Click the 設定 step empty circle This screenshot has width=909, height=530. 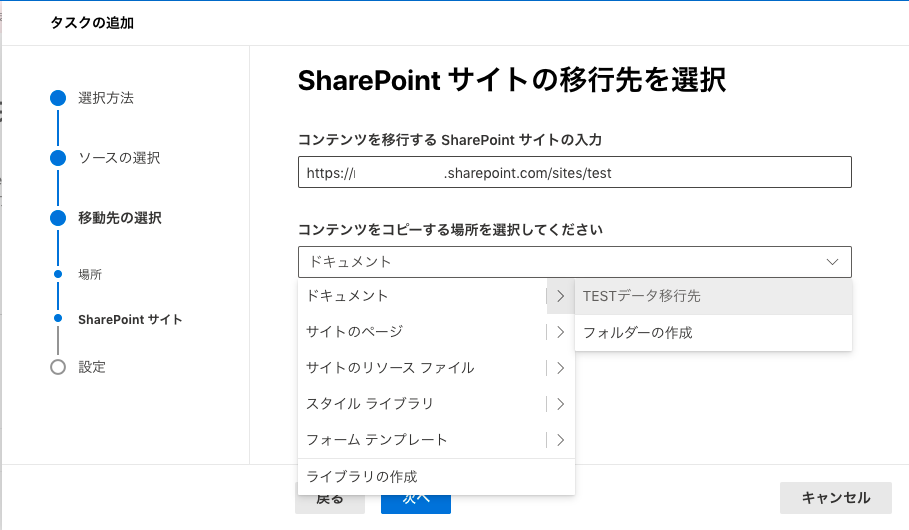click(58, 367)
